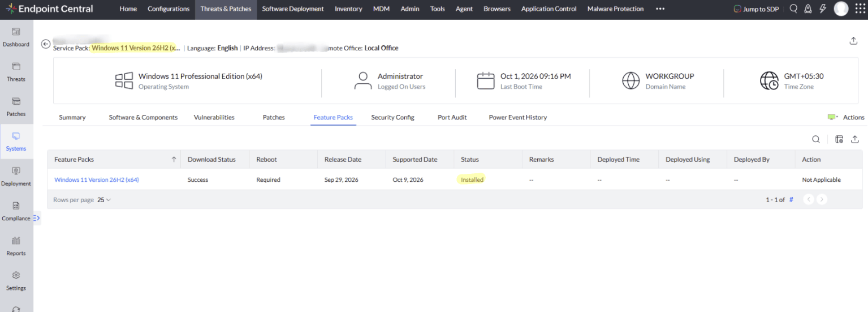Click the Last Boot Time calendar icon
This screenshot has width=868, height=312.
486,80
